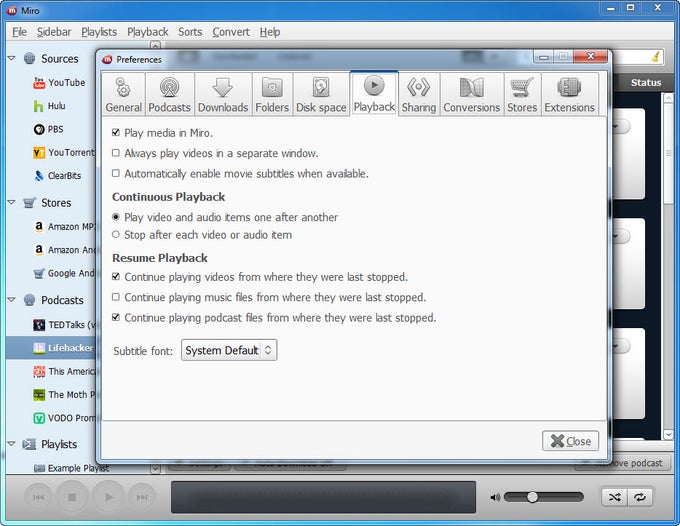
Task: Collapse the Sources section in sidebar
Action: (12, 58)
